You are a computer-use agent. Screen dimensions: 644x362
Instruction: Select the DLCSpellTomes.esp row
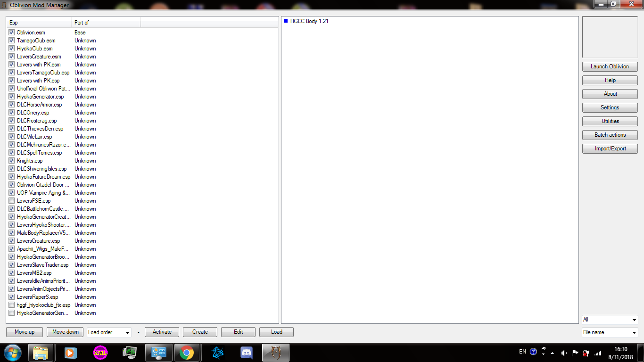pos(39,153)
